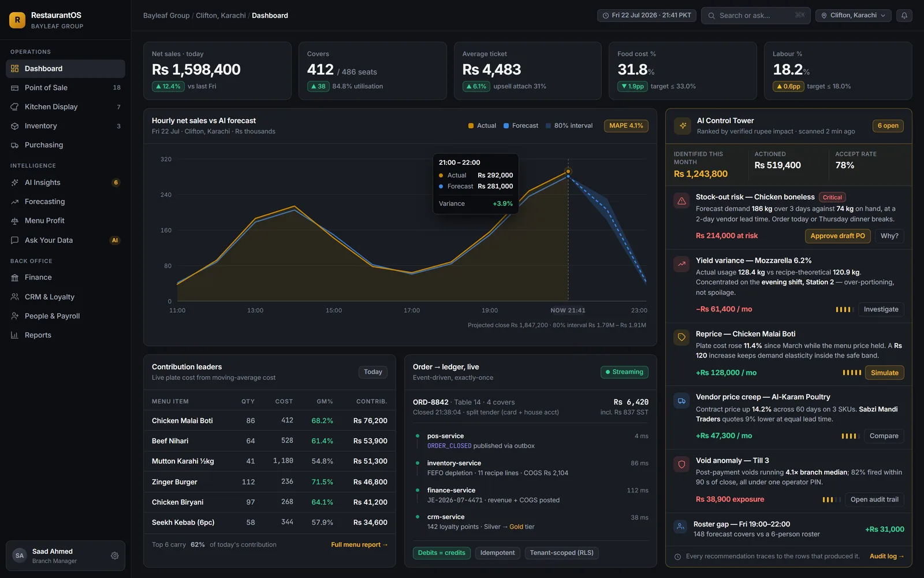The height and width of the screenshot is (578, 924).
Task: Click the Reports bar chart icon
Action: tap(15, 335)
